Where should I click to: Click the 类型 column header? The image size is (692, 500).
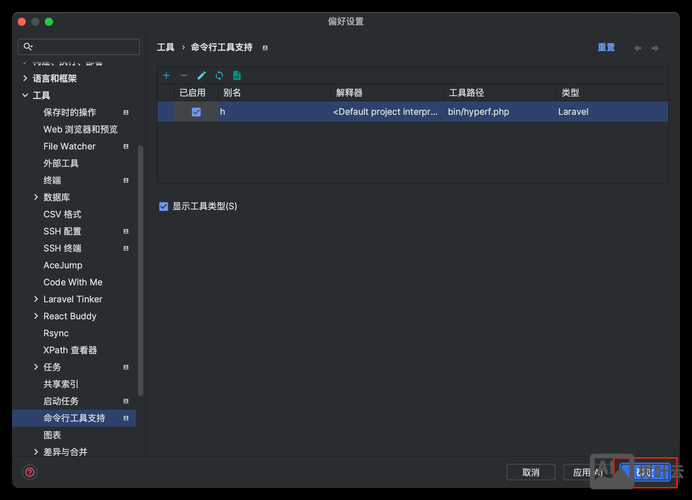(612, 93)
